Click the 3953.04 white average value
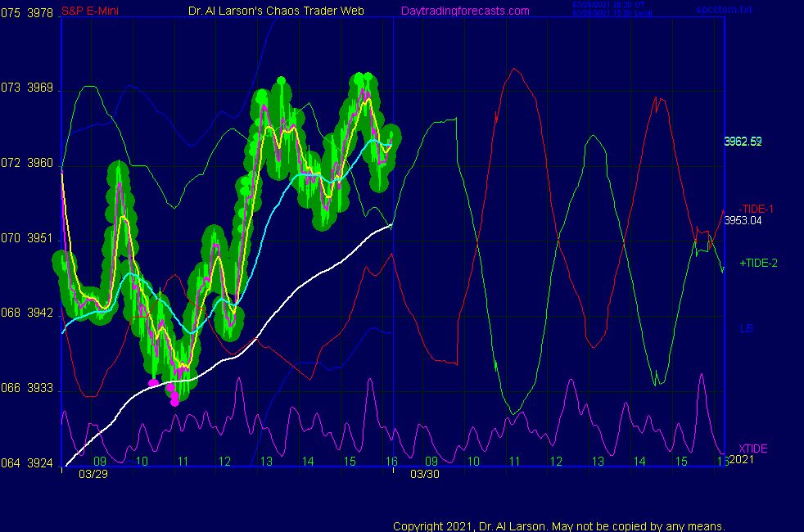 (743, 221)
